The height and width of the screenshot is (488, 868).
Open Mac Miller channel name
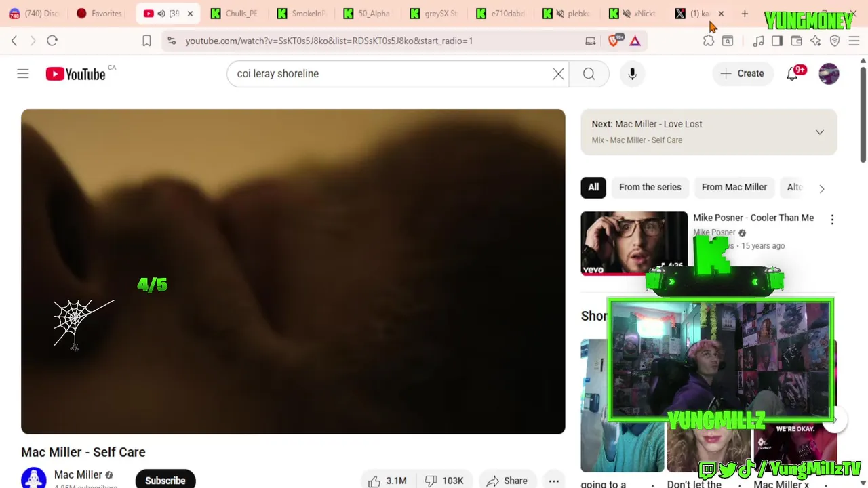coord(78,474)
